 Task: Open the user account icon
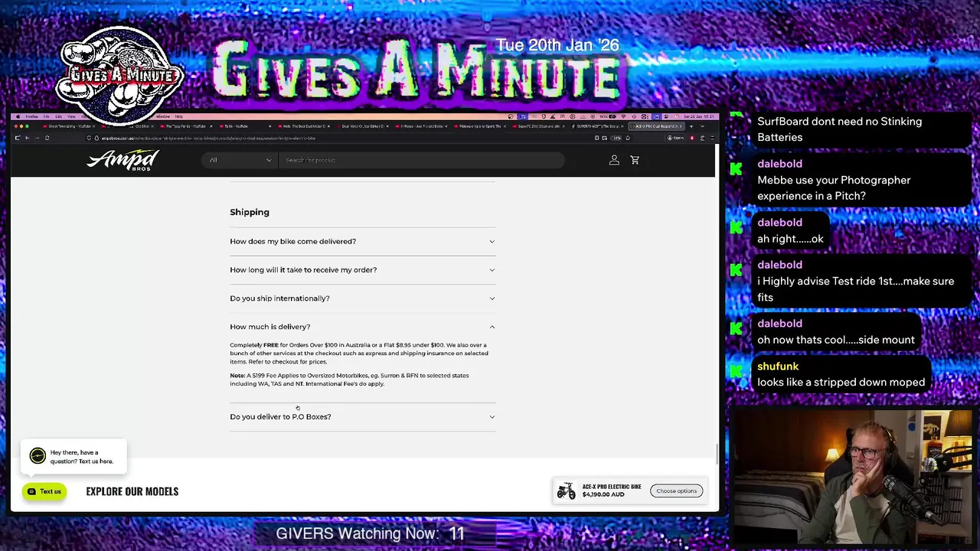click(614, 160)
